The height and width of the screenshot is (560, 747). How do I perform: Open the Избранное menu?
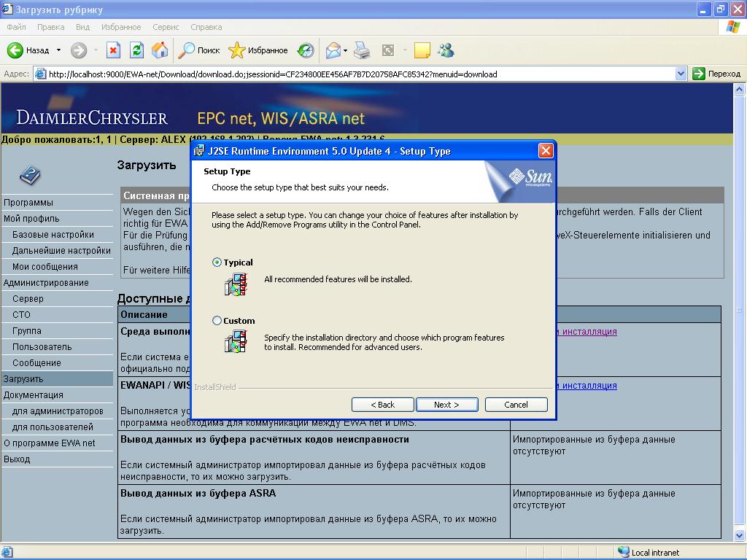pos(121,27)
